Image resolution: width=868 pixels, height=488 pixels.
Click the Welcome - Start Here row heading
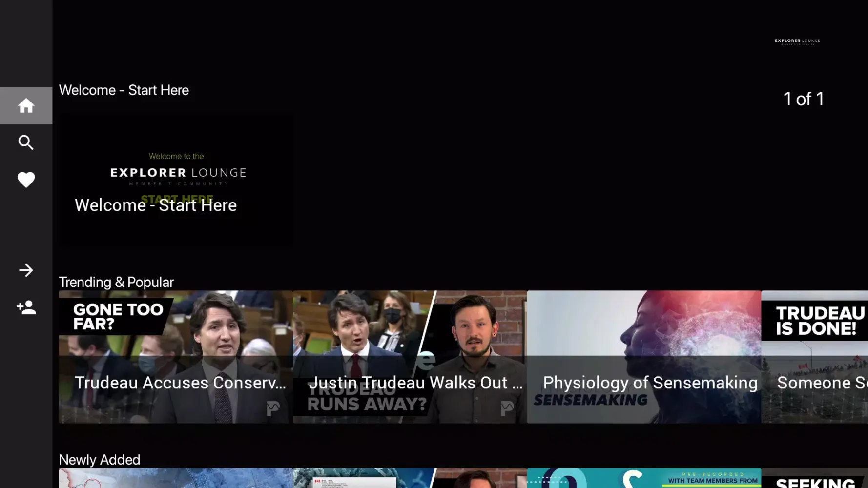click(x=124, y=90)
